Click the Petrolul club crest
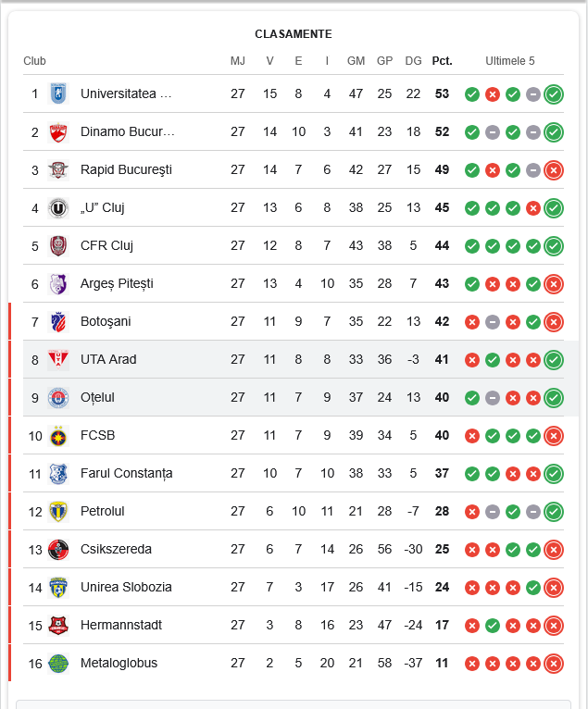588x709 pixels. 58,511
